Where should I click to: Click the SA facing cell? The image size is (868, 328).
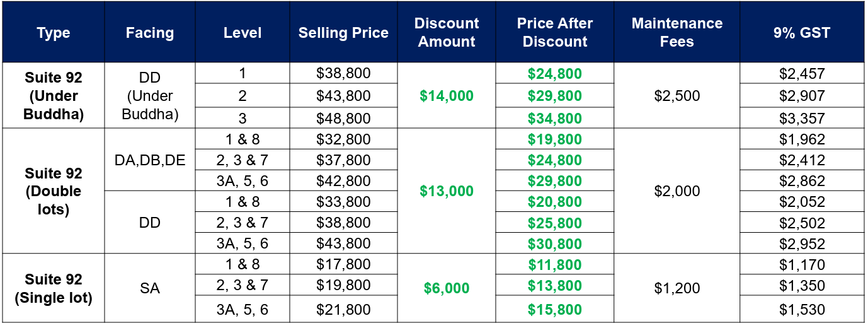click(150, 288)
